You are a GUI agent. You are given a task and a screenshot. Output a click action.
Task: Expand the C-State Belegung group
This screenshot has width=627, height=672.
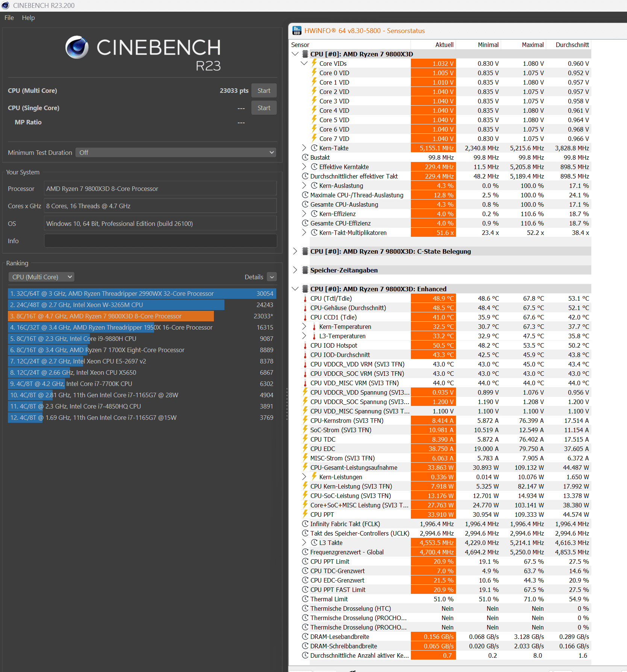(x=295, y=251)
